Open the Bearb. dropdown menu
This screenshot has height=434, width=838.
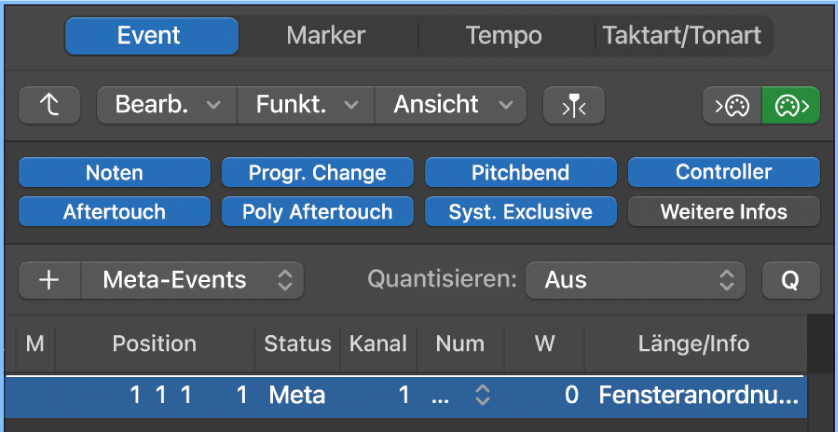point(166,105)
